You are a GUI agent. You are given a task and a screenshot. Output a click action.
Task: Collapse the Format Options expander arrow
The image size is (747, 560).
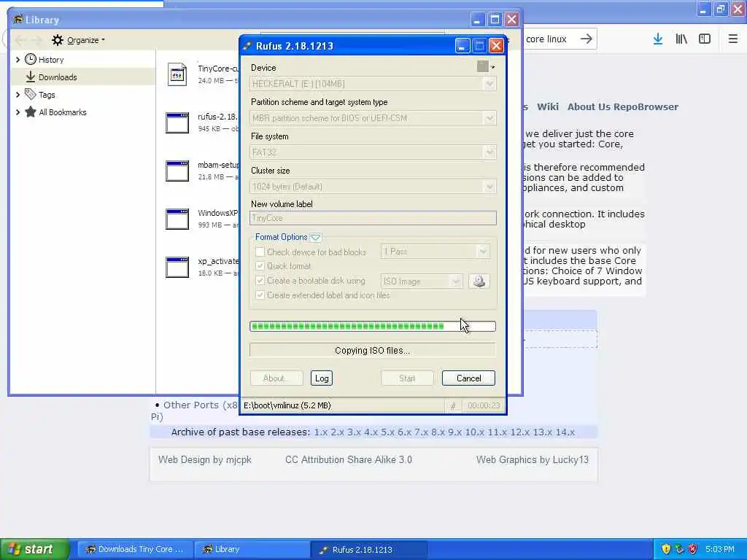click(316, 237)
